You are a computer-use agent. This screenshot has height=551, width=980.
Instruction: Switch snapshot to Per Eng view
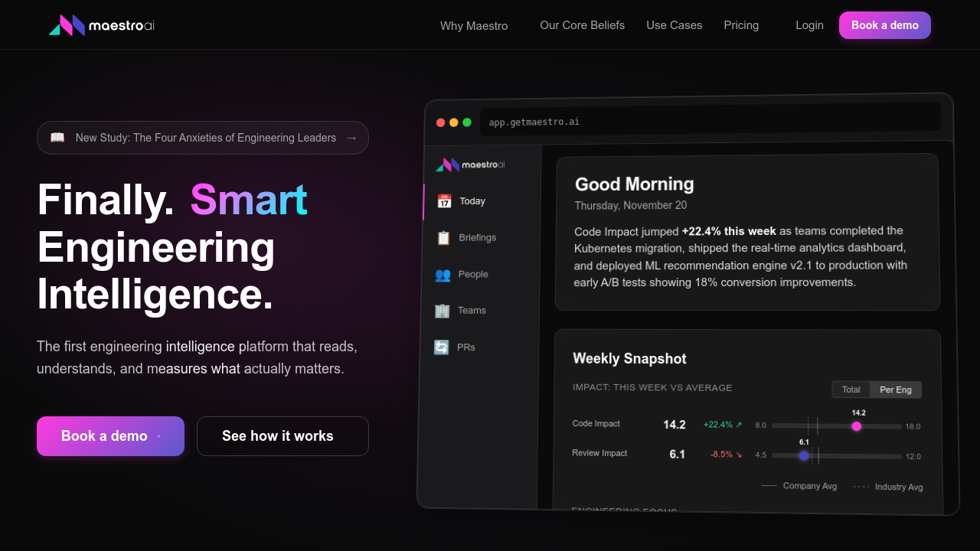click(895, 390)
